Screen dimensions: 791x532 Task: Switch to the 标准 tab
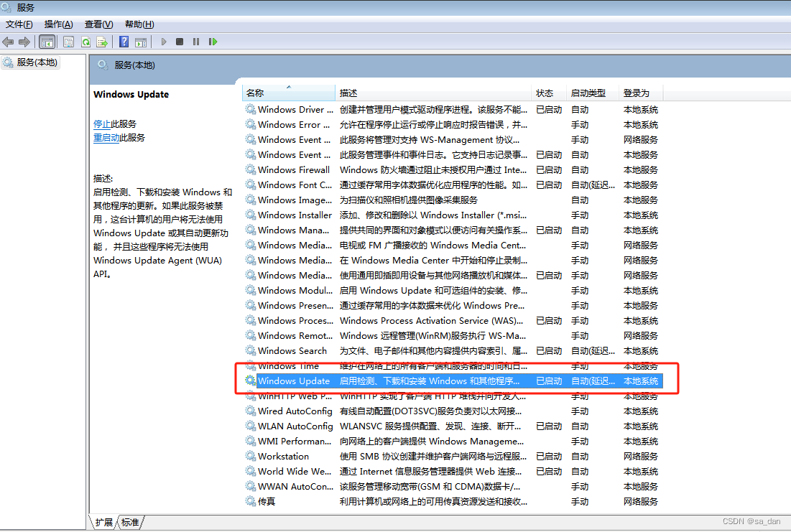130,523
